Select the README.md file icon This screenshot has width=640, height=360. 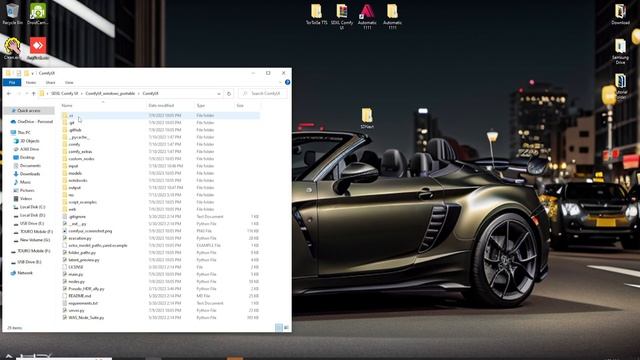pyautogui.click(x=65, y=296)
